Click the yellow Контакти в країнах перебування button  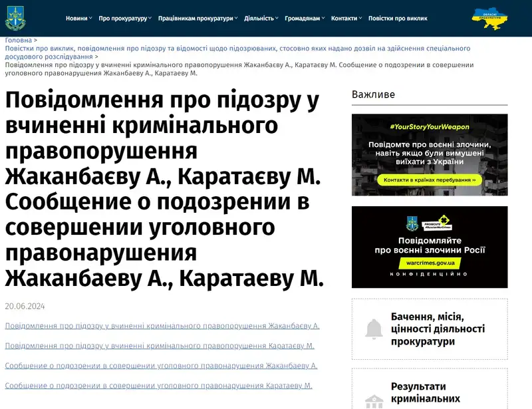point(429,180)
